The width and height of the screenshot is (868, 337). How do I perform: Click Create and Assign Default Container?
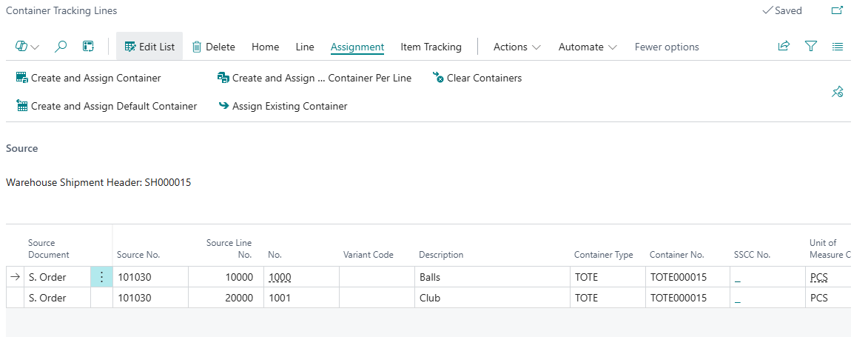point(107,106)
